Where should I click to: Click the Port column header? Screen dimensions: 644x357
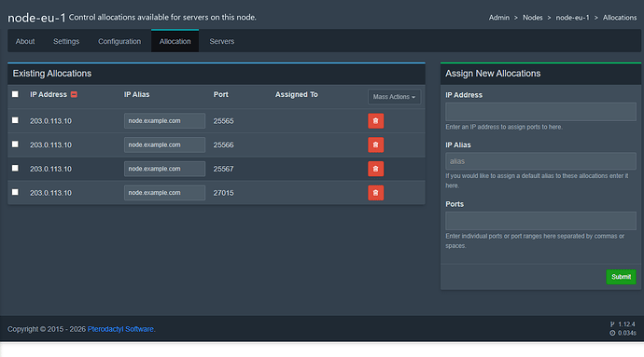click(220, 94)
